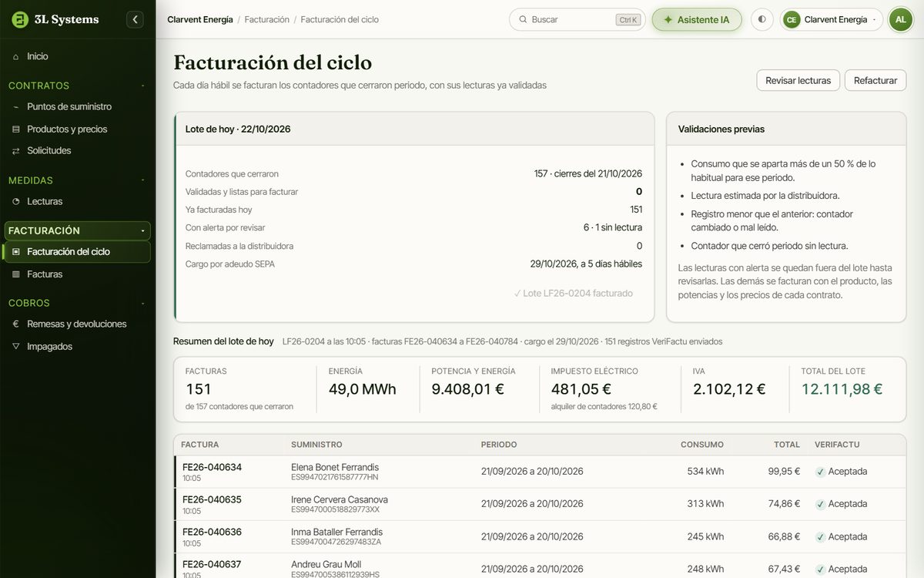Click the VeriFactu check icon for FE26-040637
This screenshot has width=924, height=578.
820,570
